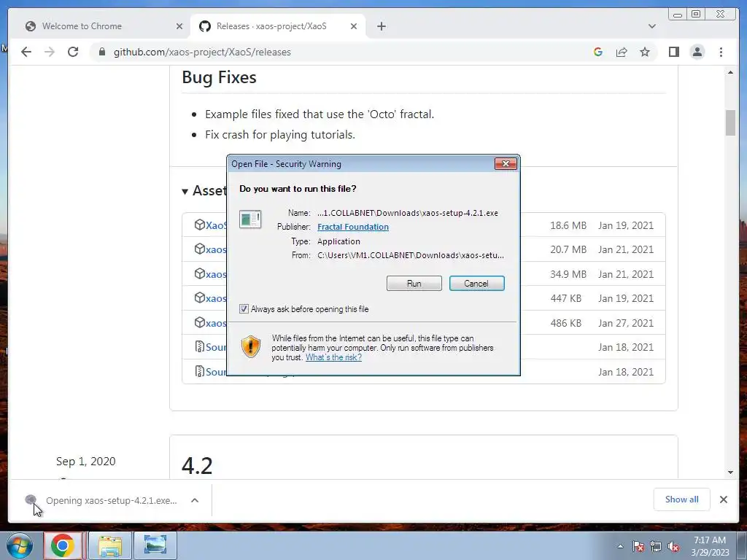Bookmark this page with star icon
This screenshot has width=747, height=560.
[645, 52]
